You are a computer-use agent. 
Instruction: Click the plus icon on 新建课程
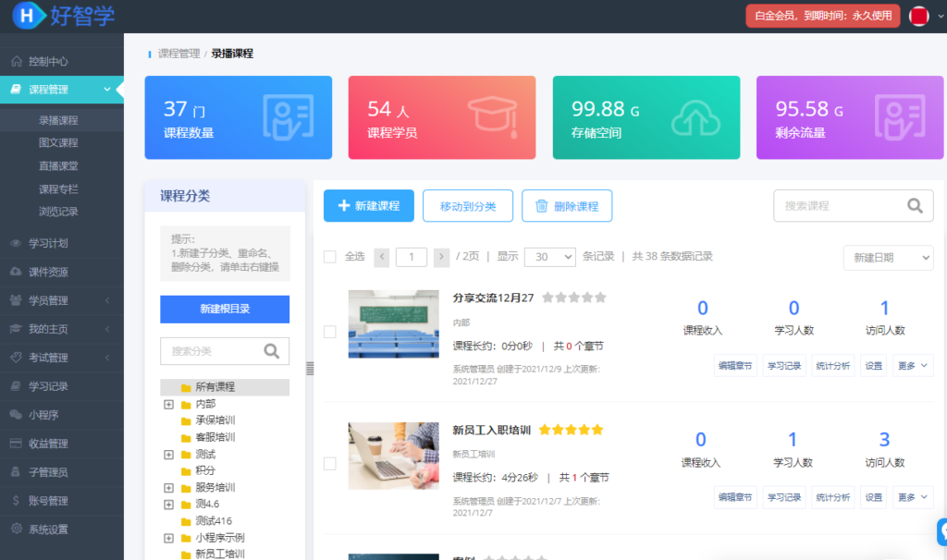coord(344,206)
